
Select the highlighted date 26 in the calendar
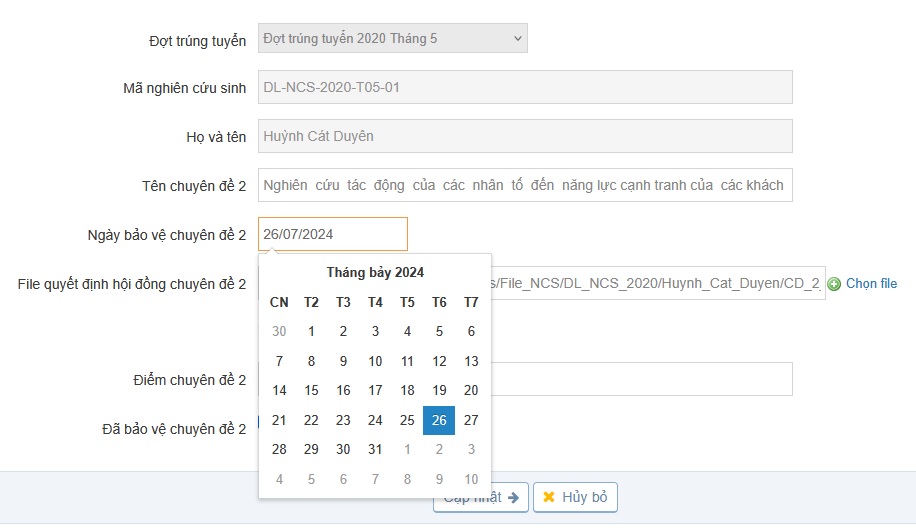point(439,421)
